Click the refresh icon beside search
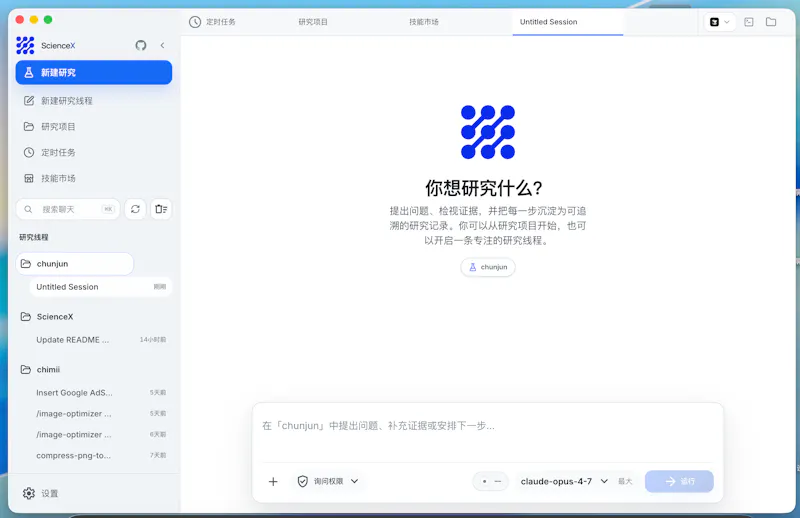 pos(135,209)
